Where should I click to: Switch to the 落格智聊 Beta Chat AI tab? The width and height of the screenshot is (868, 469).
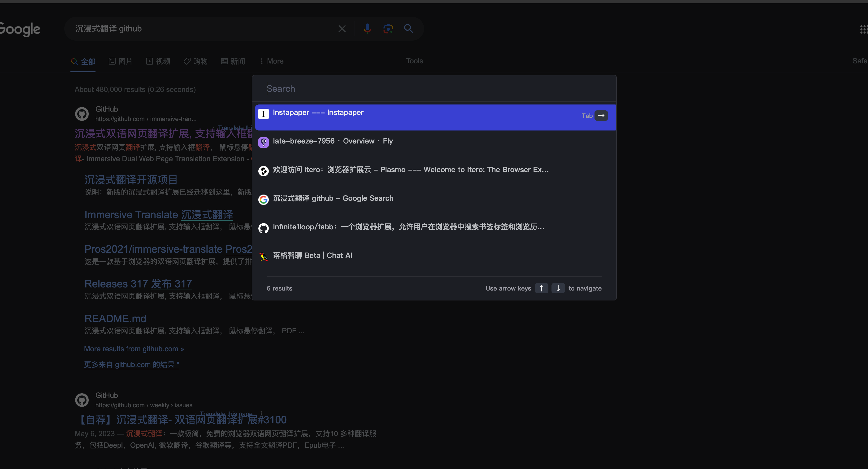coord(312,256)
